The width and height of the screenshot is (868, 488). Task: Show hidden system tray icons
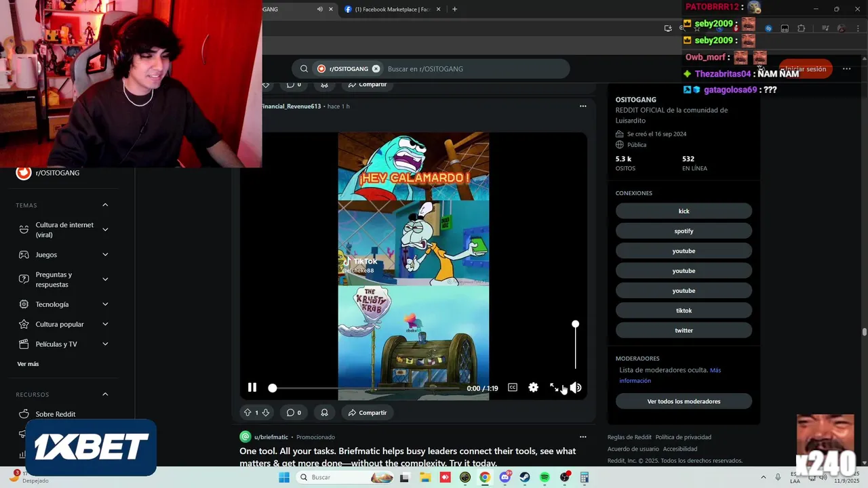763,477
